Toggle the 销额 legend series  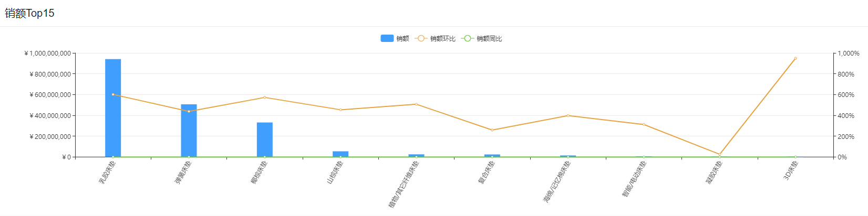pos(402,39)
